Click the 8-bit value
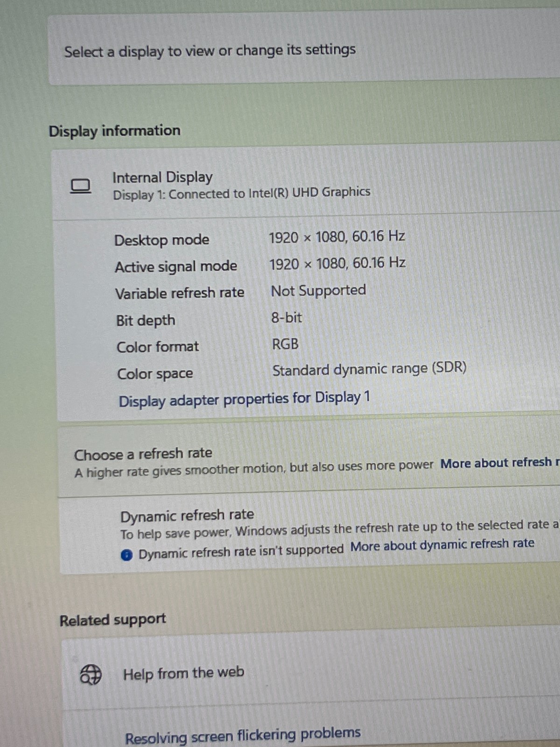The width and height of the screenshot is (560, 747). pos(287,317)
